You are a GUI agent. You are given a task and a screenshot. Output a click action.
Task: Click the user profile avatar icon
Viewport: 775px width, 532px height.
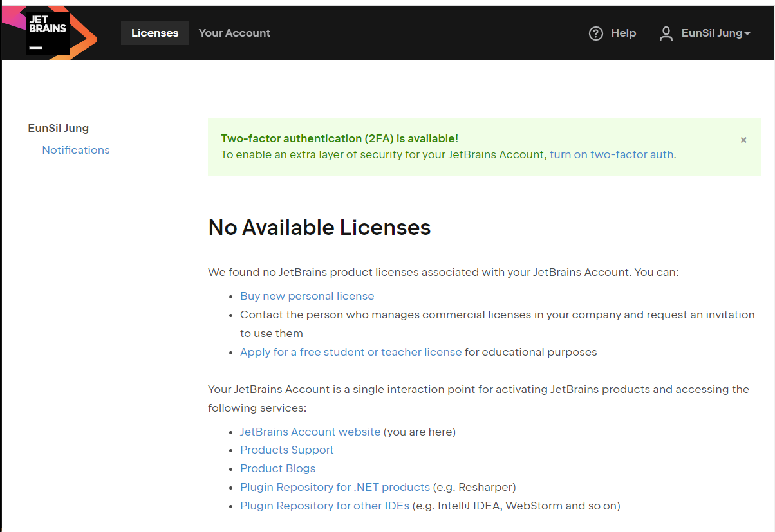(x=666, y=33)
